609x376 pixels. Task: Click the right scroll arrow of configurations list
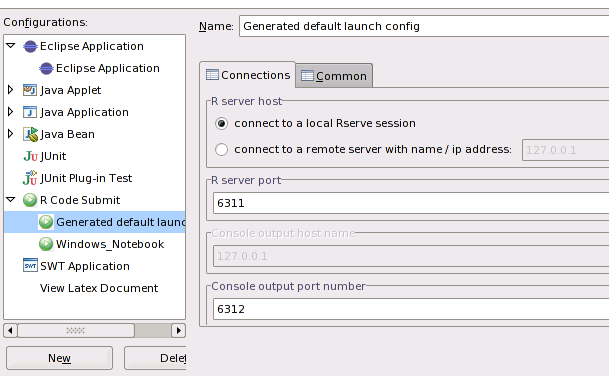[x=178, y=331]
